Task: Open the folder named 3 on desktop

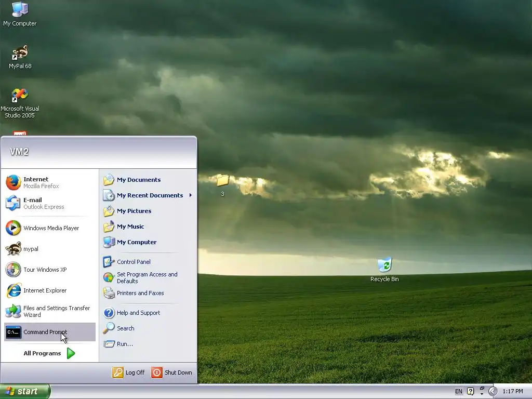Action: (x=222, y=185)
